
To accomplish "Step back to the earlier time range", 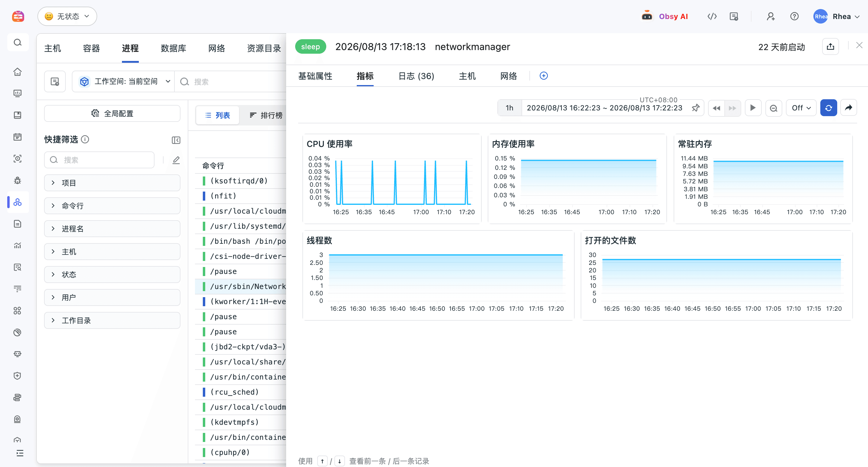I will click(716, 108).
